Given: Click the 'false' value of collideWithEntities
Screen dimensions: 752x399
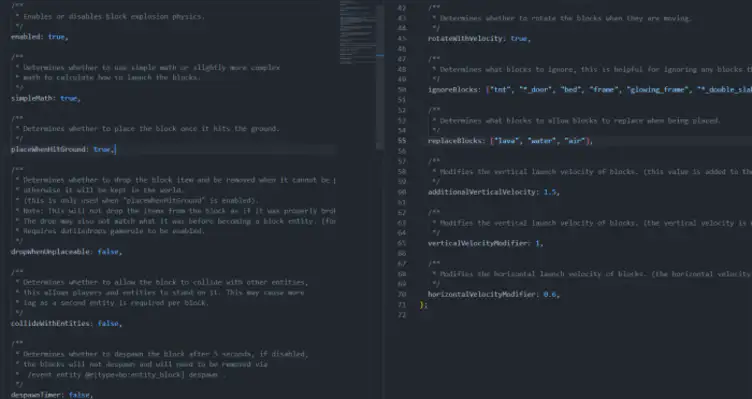Looking at the screenshot, I should (x=107, y=324).
